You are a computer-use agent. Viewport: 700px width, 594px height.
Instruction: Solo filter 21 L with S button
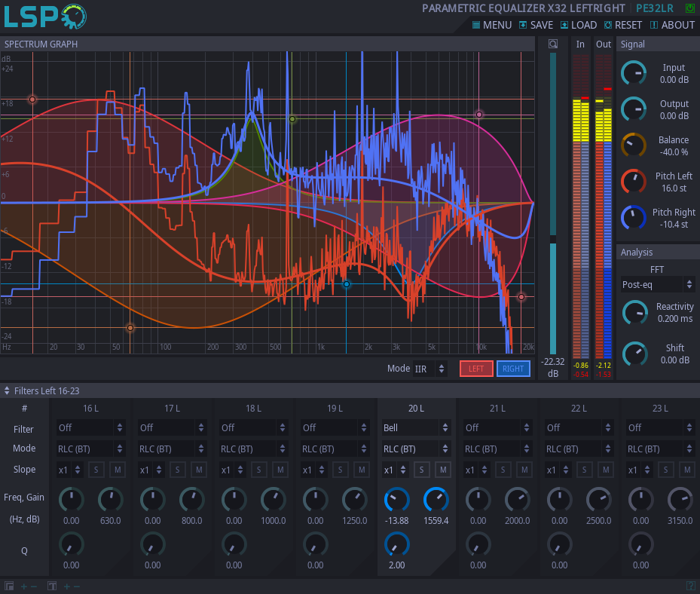coord(503,470)
